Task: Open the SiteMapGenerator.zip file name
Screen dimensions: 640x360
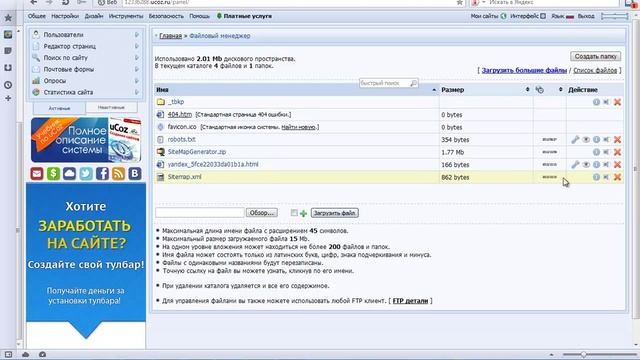Action: point(197,152)
